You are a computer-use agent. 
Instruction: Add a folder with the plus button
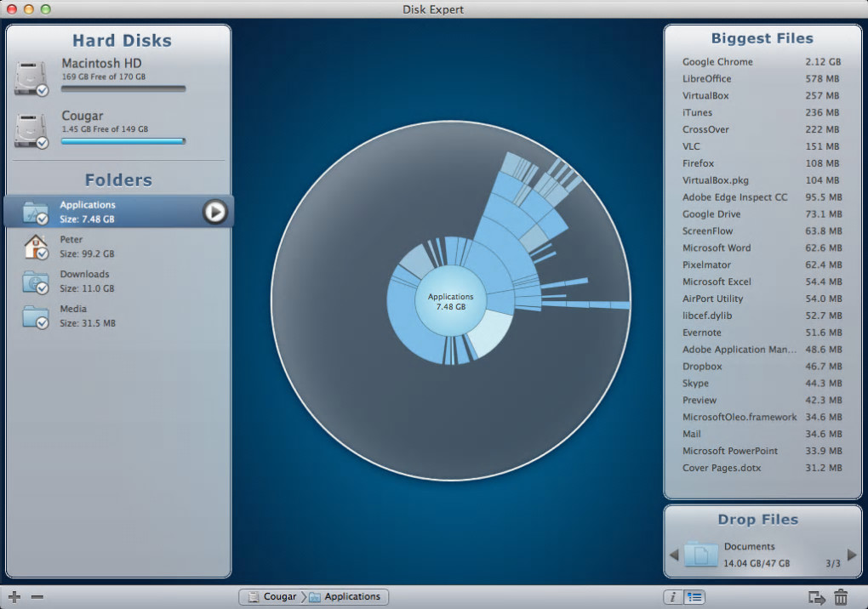tap(15, 597)
